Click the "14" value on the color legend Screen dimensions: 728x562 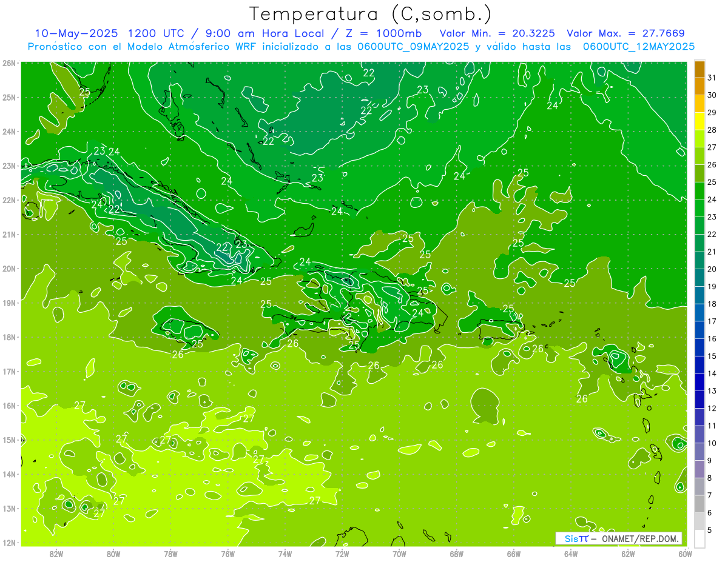coord(712,373)
